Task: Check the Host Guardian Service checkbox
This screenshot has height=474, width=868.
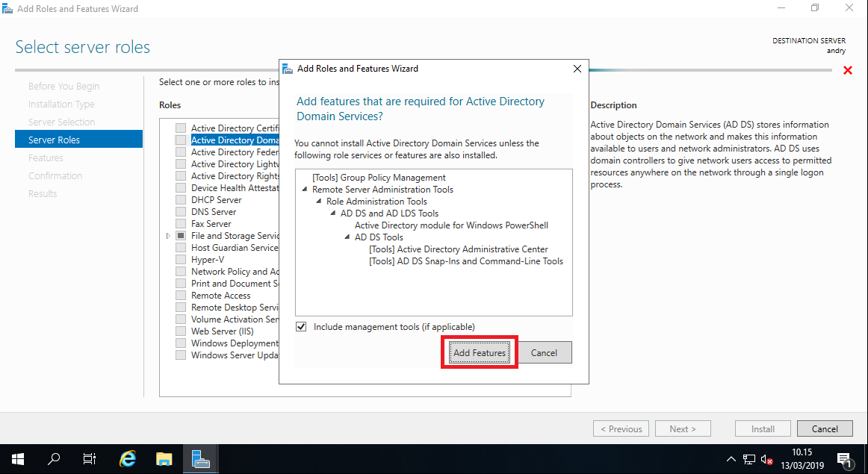Action: coord(181,248)
